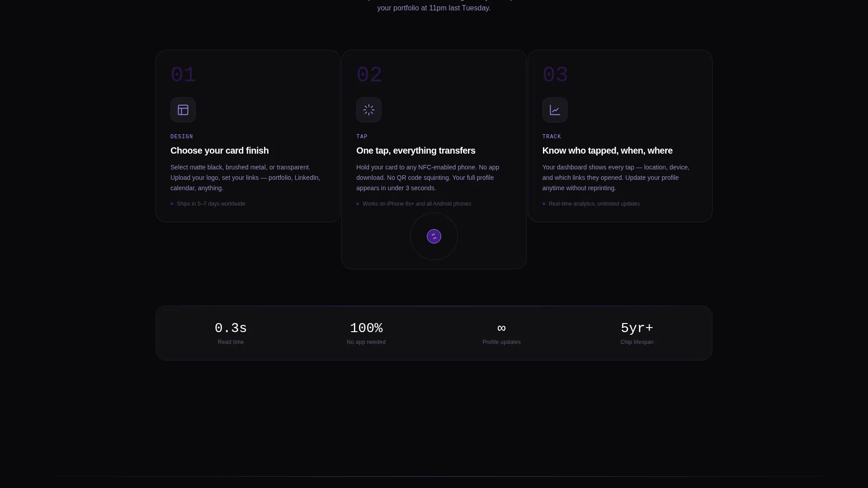Open 'One tap, everything transfers' heading

(415, 150)
